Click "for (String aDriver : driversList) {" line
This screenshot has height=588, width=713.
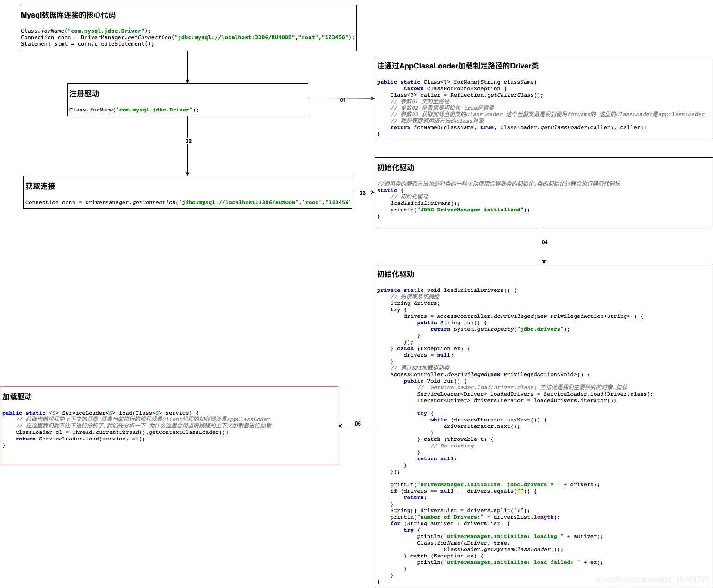[x=450, y=523]
